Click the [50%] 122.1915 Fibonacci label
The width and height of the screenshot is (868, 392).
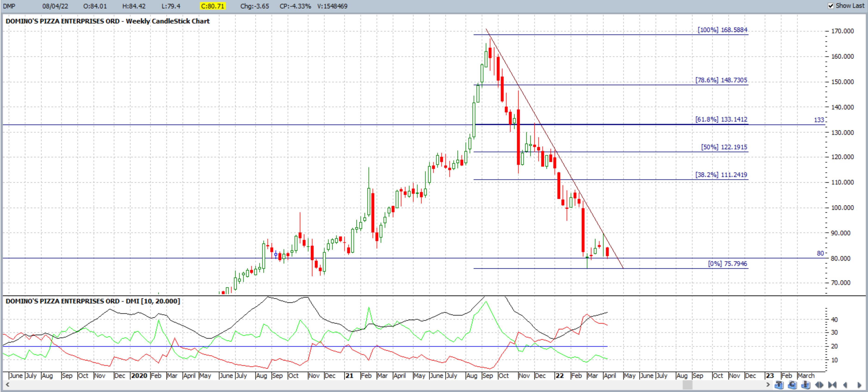724,147
